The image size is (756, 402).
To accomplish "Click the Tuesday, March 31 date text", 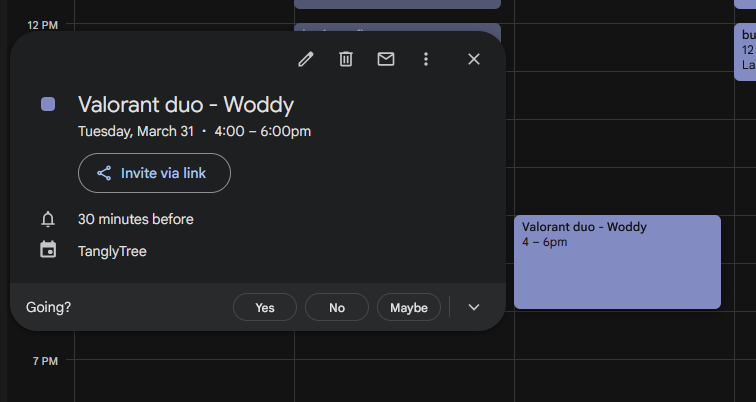I will point(136,132).
